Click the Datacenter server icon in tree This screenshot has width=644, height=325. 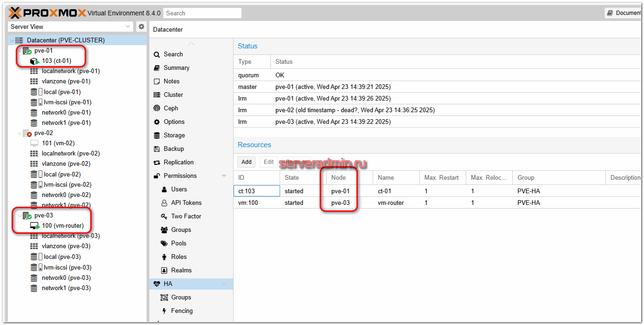[x=19, y=40]
